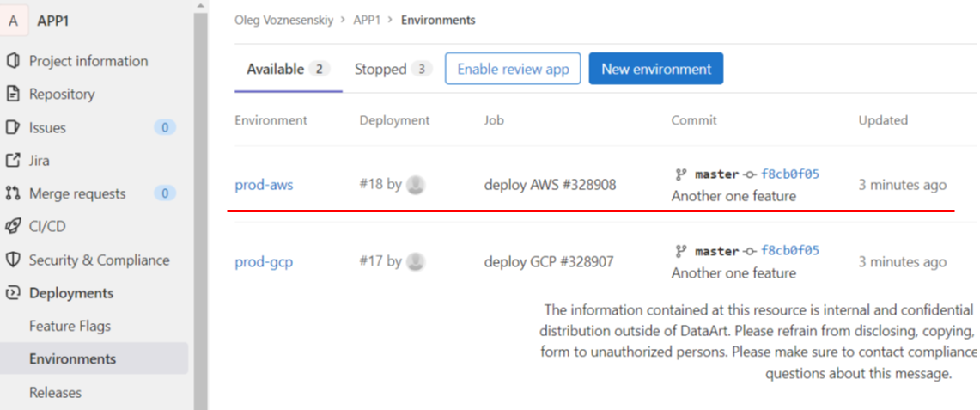This screenshot has width=980, height=410.
Task: Click the Issues sidebar icon
Action: click(13, 127)
